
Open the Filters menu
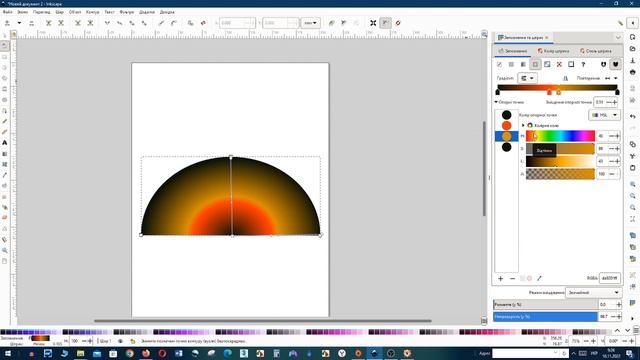click(127, 12)
